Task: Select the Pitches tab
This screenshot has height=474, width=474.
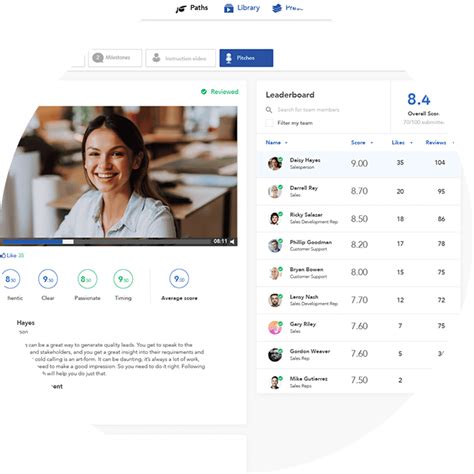Action: click(246, 58)
